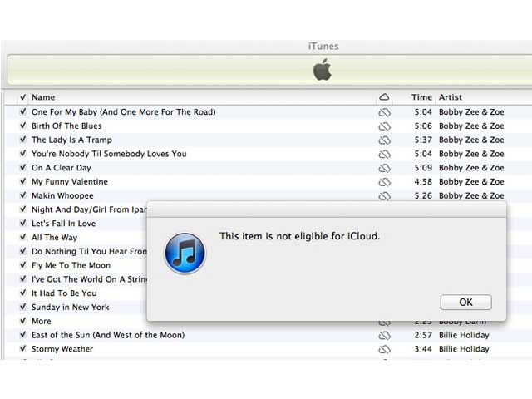The image size is (532, 399).
Task: Click the 4:58 time for My Funny Valentine
Action: 423,181
